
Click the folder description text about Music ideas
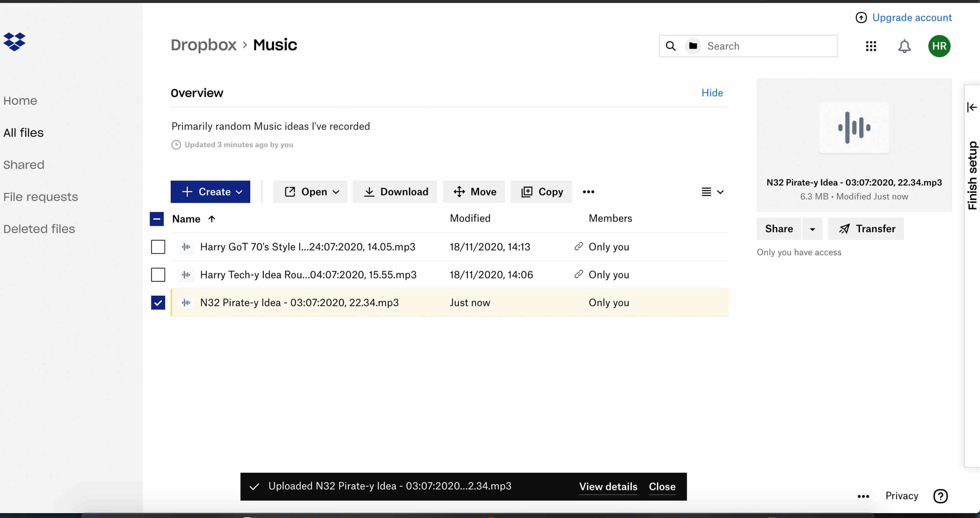tap(270, 126)
